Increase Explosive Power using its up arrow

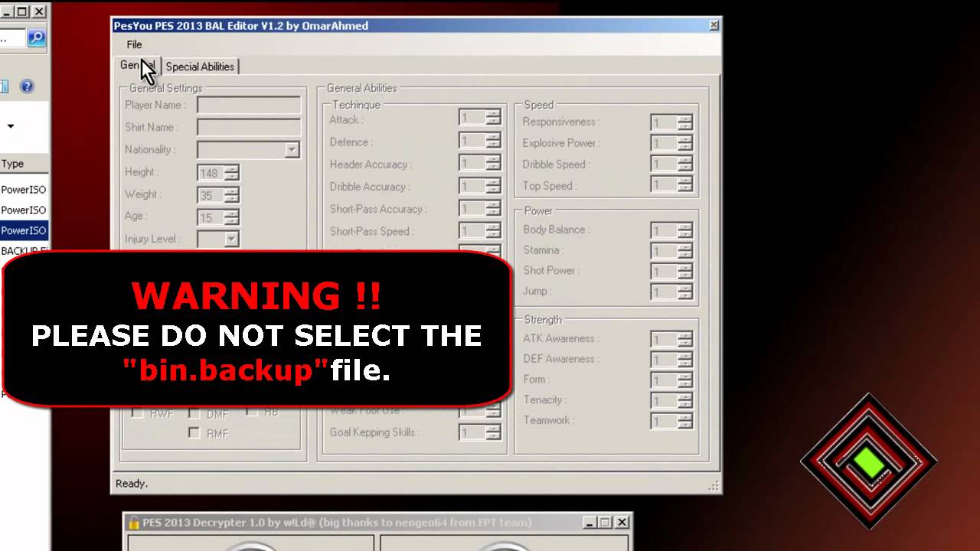[685, 139]
